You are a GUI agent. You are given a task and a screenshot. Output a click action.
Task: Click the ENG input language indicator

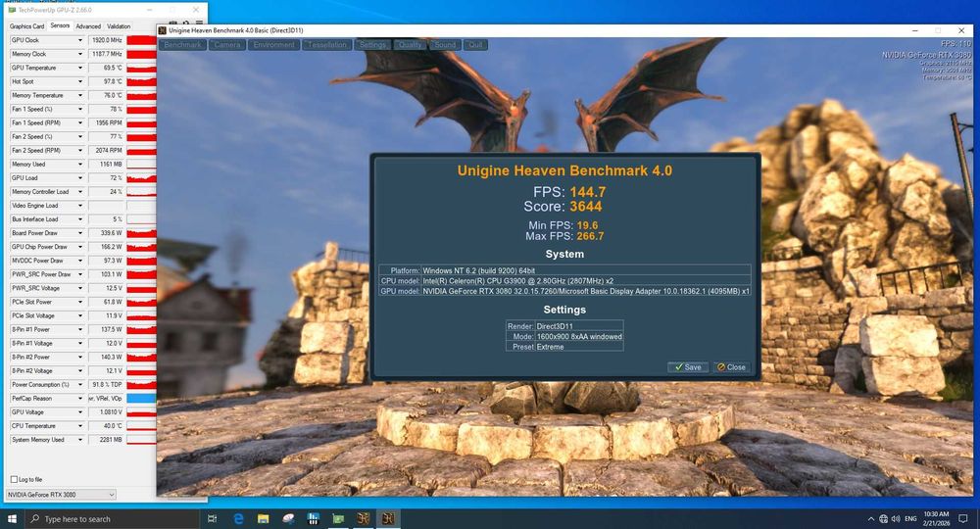point(910,519)
